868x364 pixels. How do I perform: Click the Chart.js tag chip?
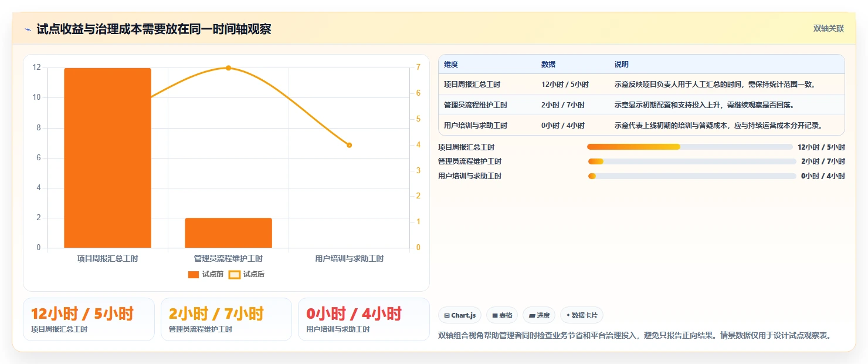click(460, 315)
